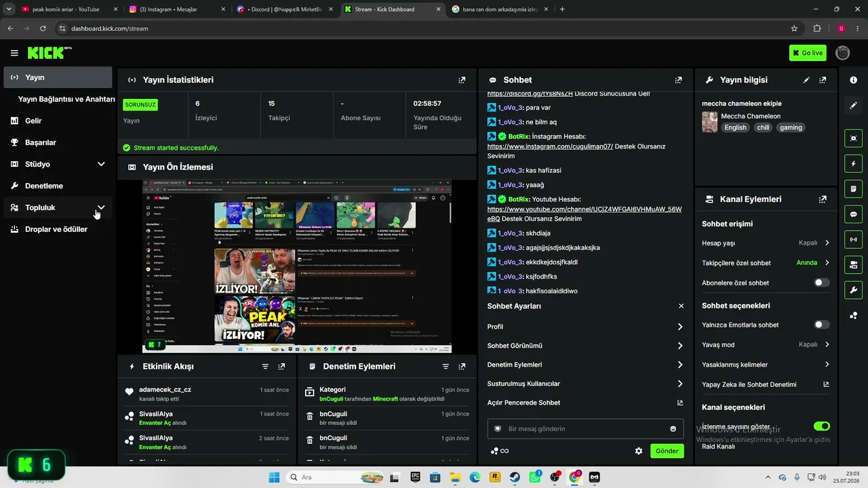Click the stream preview thumbnail

click(x=297, y=266)
